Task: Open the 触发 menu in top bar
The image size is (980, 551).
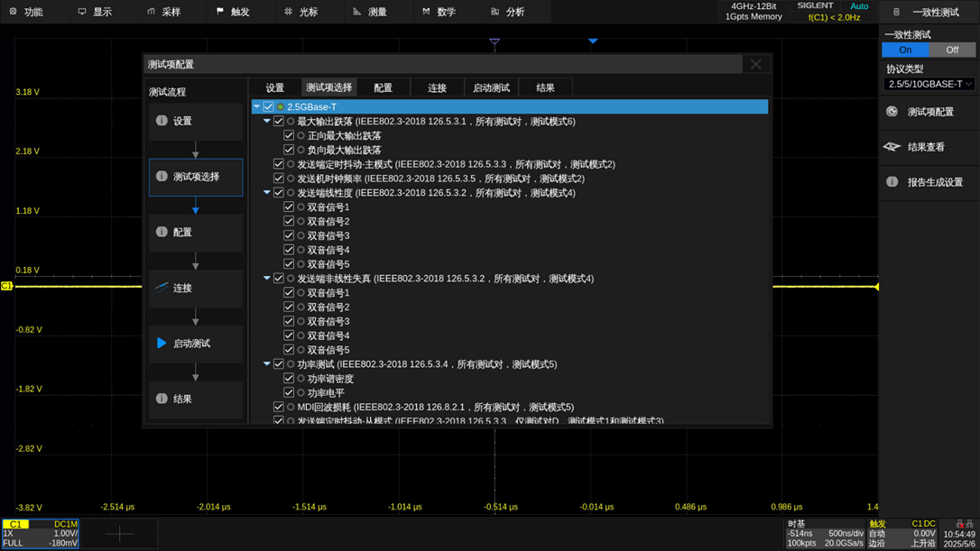Action: pyautogui.click(x=233, y=12)
